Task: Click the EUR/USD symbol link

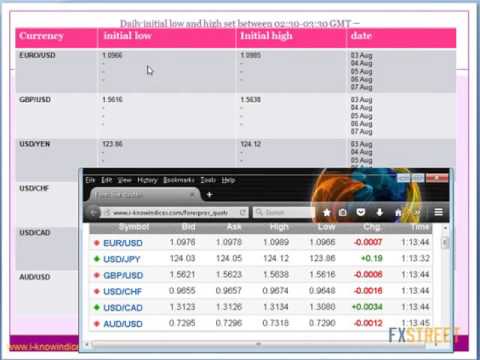Action: pos(123,243)
